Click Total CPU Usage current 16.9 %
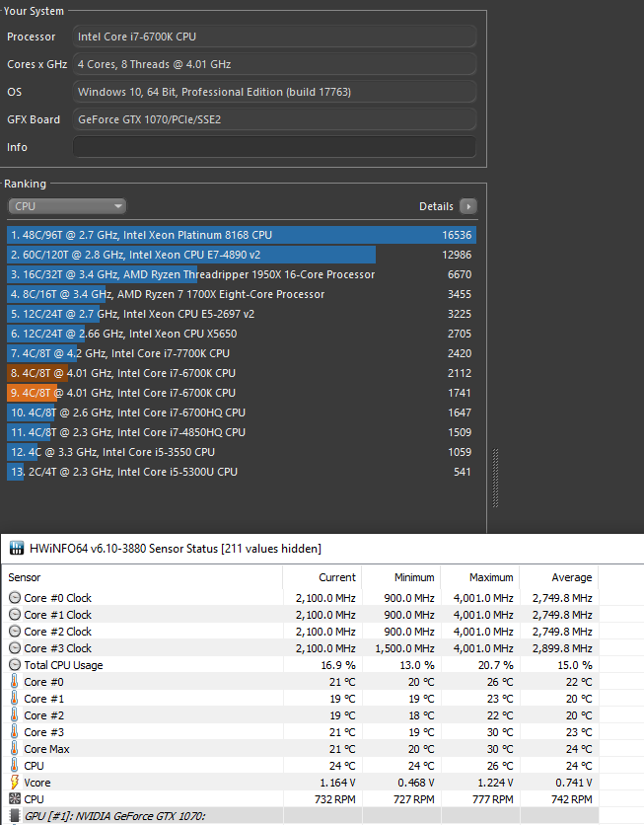Viewport: 644px width, 825px height. 338,665
